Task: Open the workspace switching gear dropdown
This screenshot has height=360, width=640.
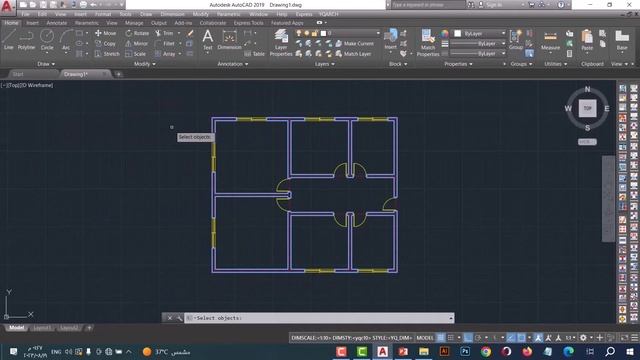Action: click(586, 338)
